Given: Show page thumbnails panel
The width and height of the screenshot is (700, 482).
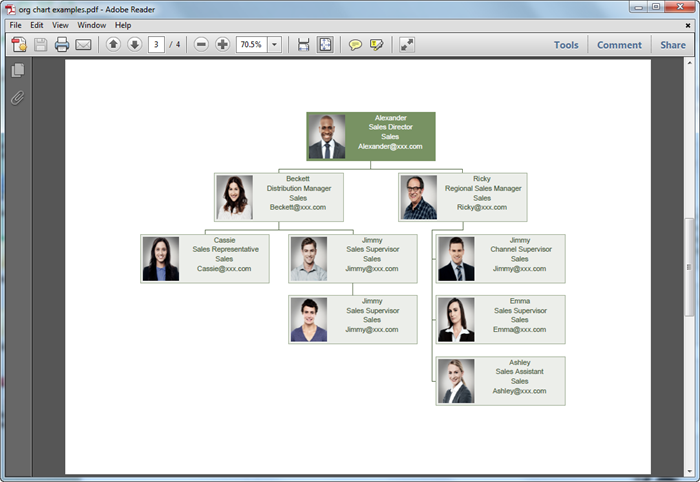Looking at the screenshot, I should [x=18, y=71].
